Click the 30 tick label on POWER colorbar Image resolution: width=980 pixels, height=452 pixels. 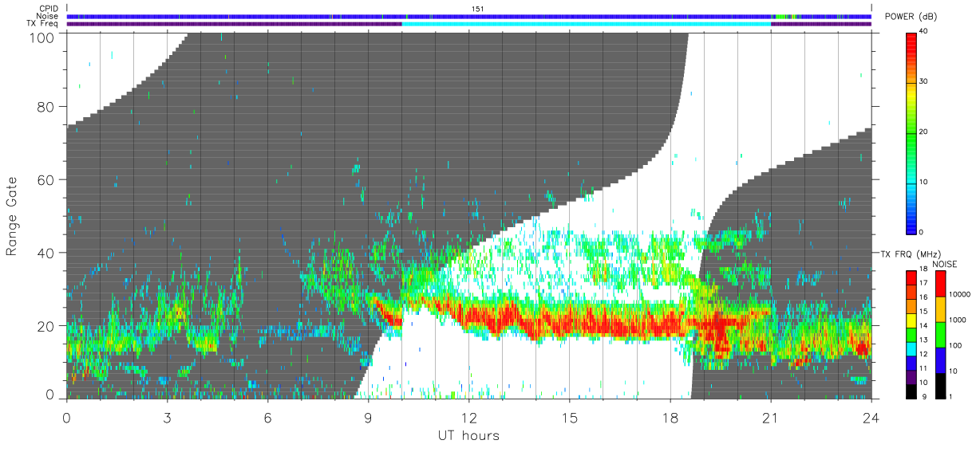click(925, 81)
